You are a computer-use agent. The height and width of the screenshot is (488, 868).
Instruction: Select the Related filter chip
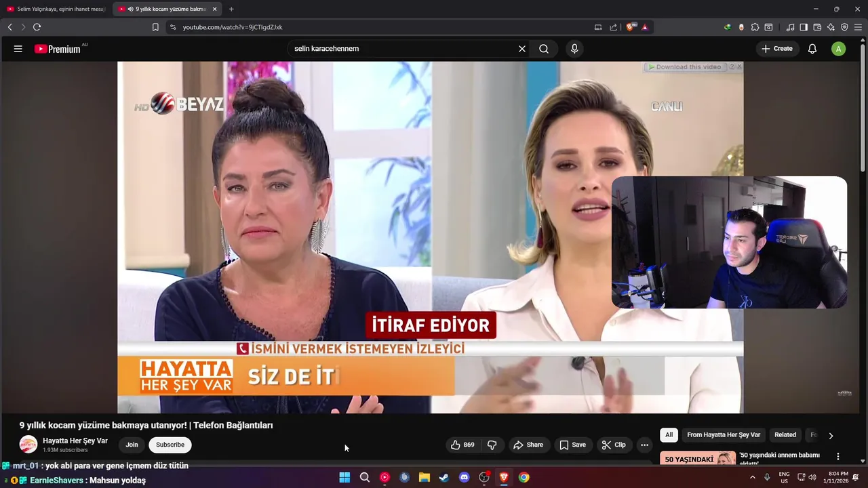coord(785,435)
